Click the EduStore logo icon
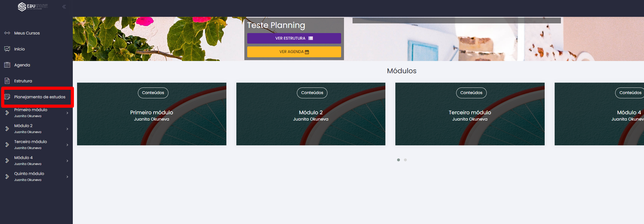Viewport: 644px width, 224px height. click(22, 7)
